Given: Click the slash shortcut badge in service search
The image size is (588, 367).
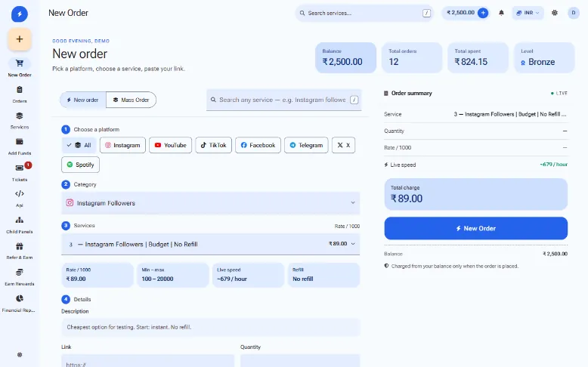Looking at the screenshot, I should click(354, 100).
